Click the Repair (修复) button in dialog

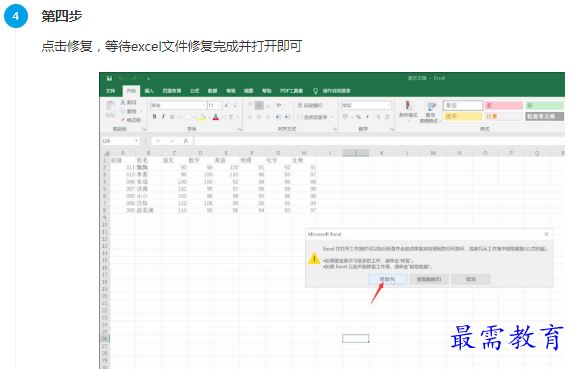[387, 279]
